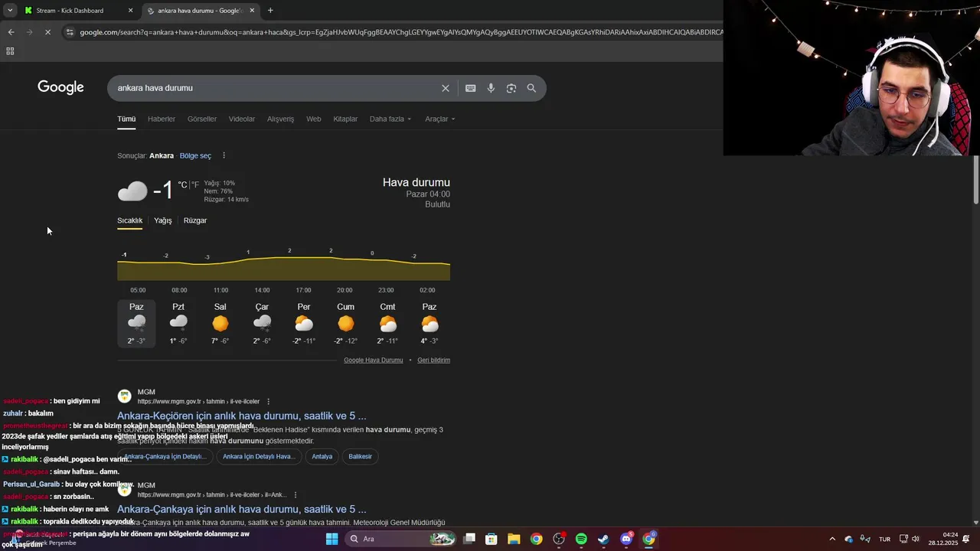The height and width of the screenshot is (551, 980).
Task: Expand the Daha fazla dropdown
Action: point(390,119)
